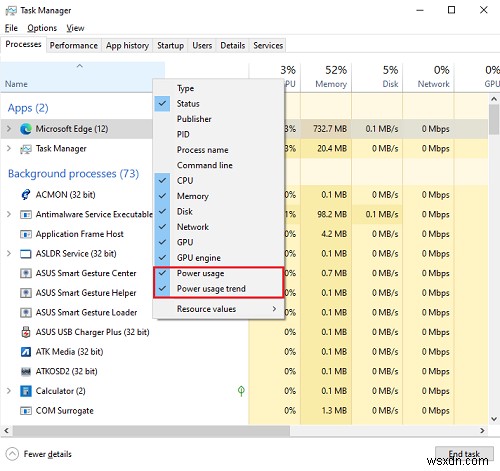Click the ASUS Smart Gesture Loader icon
The image size is (500, 471).
(x=26, y=313)
